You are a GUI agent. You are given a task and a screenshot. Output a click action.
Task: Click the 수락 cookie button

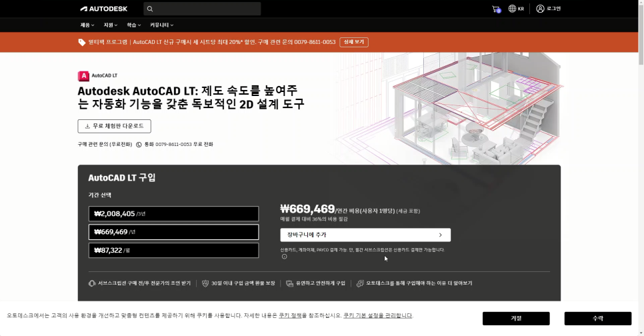(597, 319)
